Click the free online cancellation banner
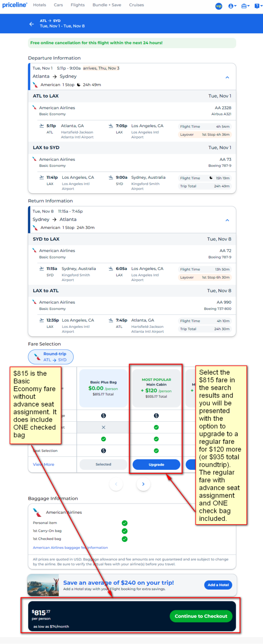Screen dimensions: 263x644 [x=132, y=43]
